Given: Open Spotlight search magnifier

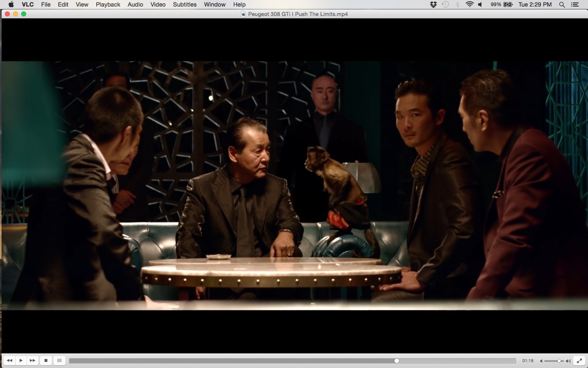Looking at the screenshot, I should (562, 4).
